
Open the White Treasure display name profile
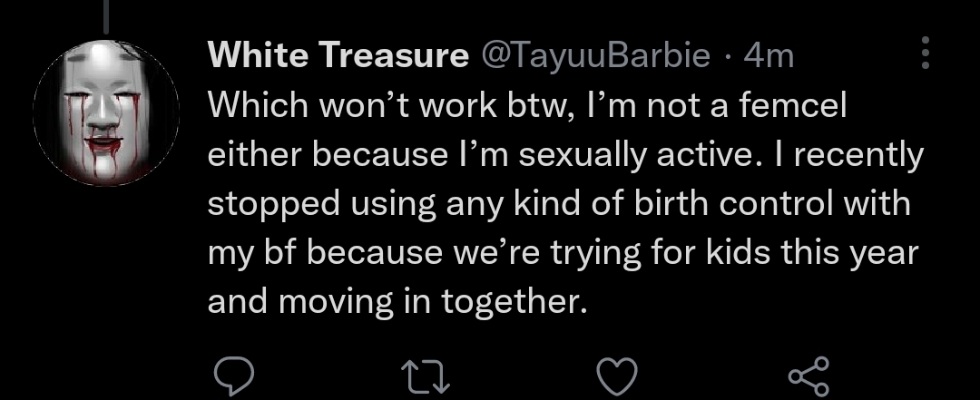click(332, 56)
